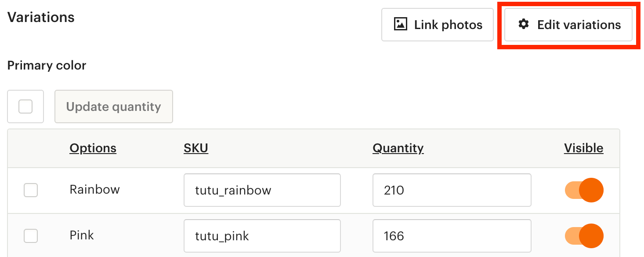644x257 pixels.
Task: Click the photo icon on Link photos button
Action: pyautogui.click(x=400, y=24)
